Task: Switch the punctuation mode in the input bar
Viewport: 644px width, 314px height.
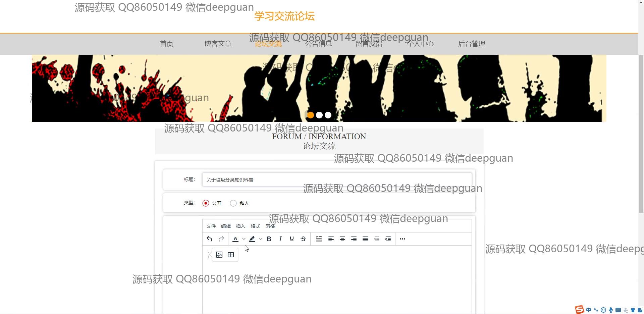Action: [596, 310]
